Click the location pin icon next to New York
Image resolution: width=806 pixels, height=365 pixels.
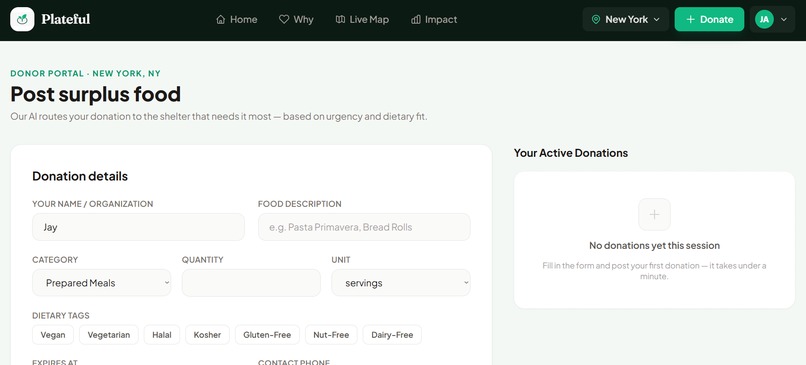coord(596,20)
